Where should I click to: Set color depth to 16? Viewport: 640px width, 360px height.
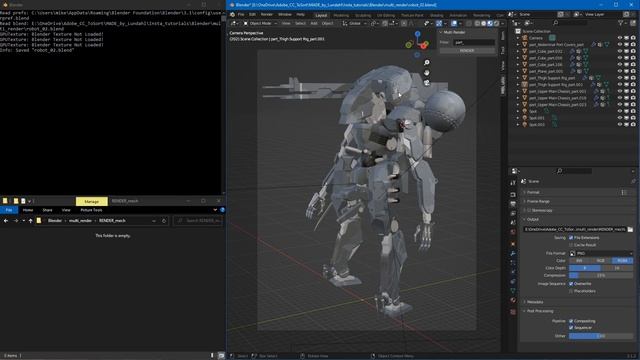(617, 268)
